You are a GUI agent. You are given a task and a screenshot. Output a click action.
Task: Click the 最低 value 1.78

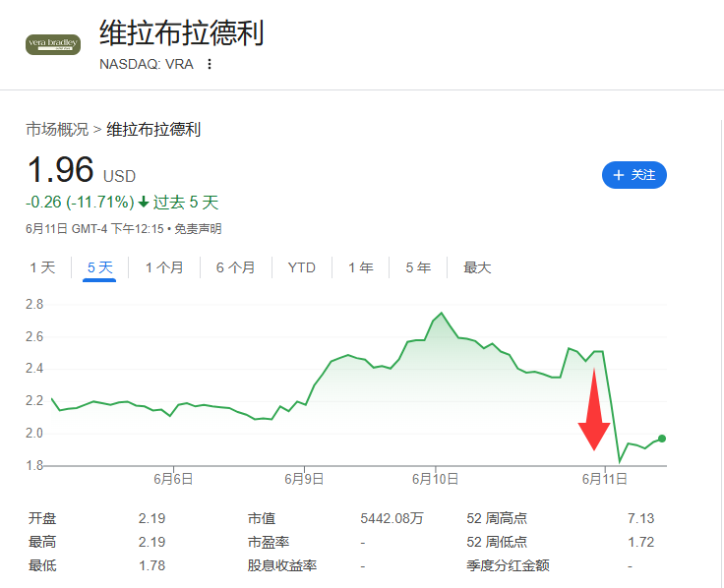pos(151,565)
